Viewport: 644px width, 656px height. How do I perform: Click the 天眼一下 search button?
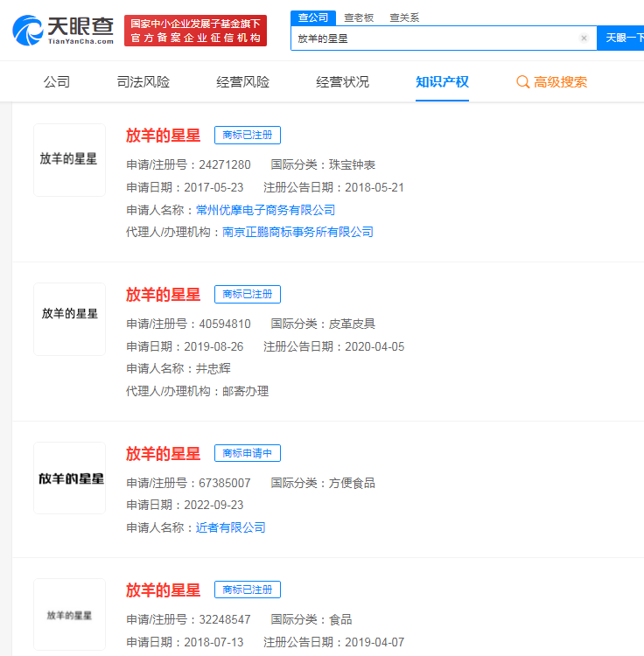(x=621, y=38)
